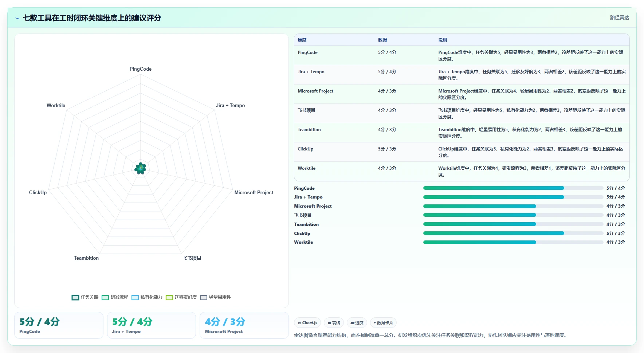Click the small icon before the page title
644x353 pixels.
point(17,18)
